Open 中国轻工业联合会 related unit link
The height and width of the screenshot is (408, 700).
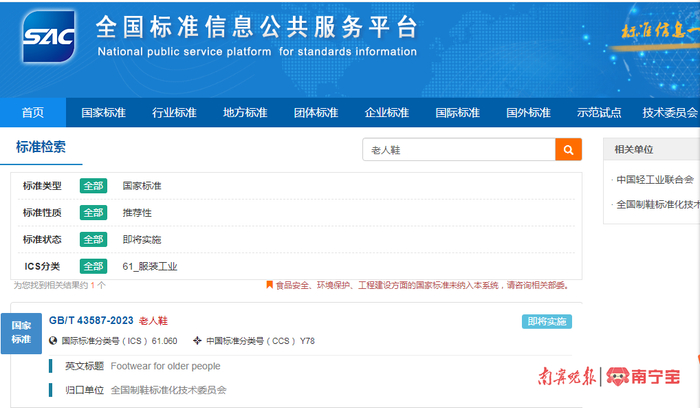pyautogui.click(x=655, y=179)
